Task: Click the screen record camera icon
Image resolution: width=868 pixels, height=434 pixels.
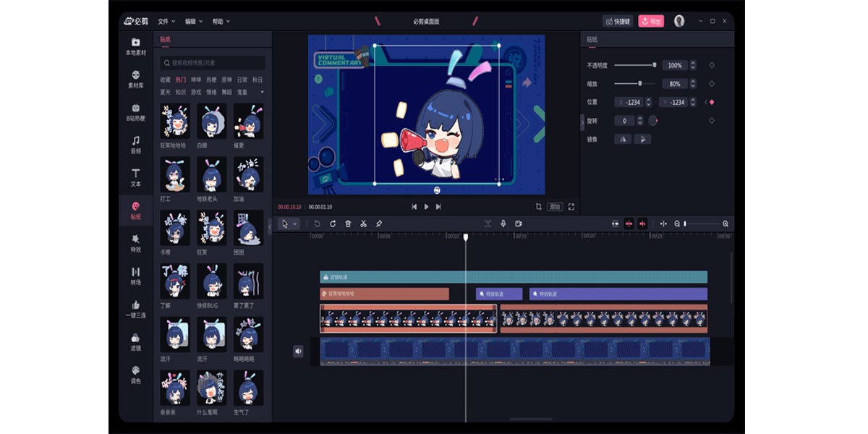Action: [x=519, y=224]
